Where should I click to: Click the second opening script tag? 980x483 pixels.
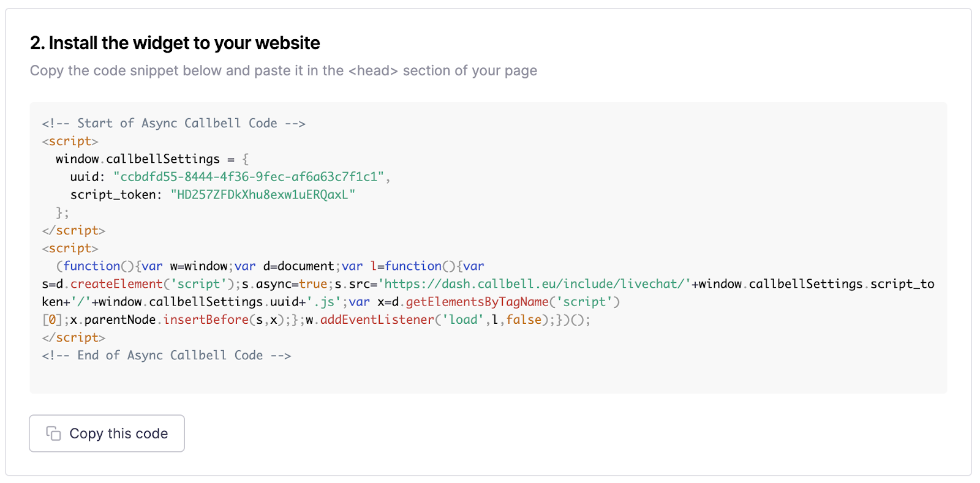(70, 248)
